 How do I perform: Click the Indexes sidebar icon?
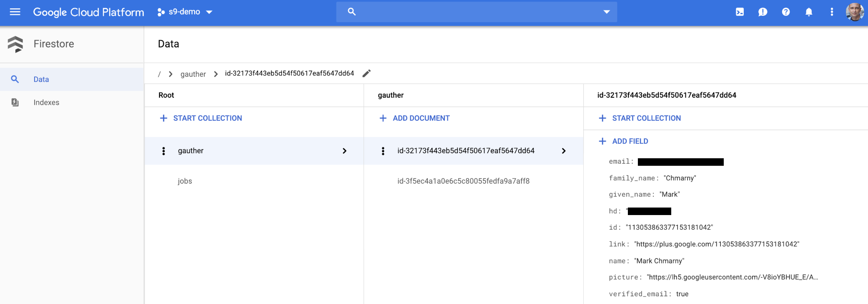point(15,102)
